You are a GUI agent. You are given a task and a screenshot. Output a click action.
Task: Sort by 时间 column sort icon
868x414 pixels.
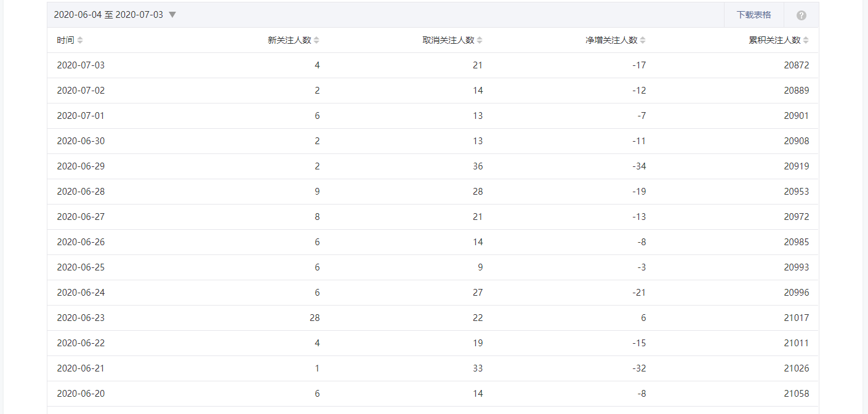[x=80, y=40]
